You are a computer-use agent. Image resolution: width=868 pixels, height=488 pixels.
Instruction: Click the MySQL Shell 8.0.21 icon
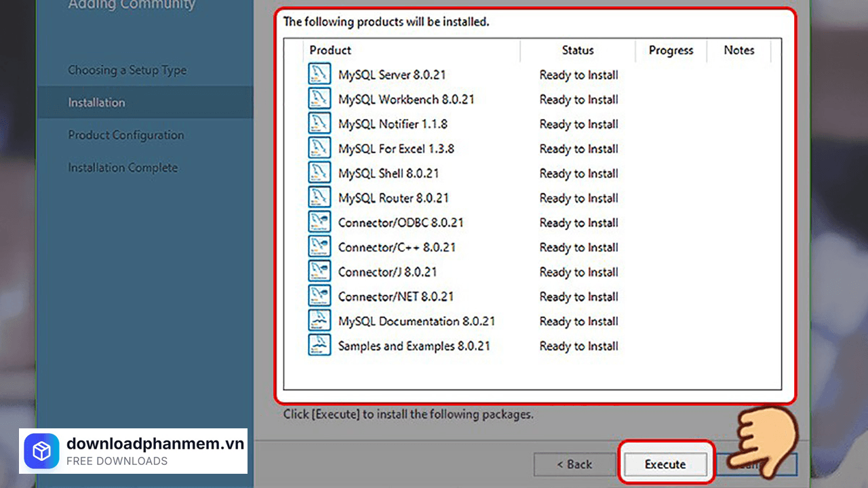coord(319,173)
